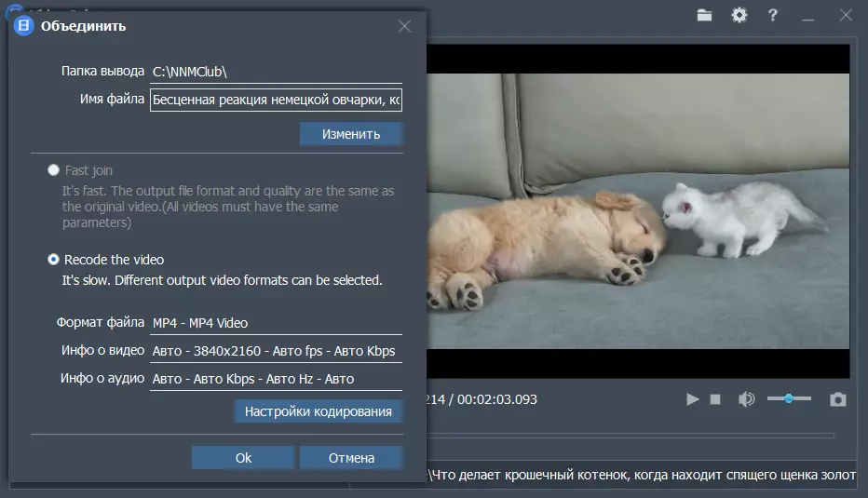Viewport: 868px width, 498px height.
Task: Click the Объединить dialog app icon
Action: tap(23, 25)
